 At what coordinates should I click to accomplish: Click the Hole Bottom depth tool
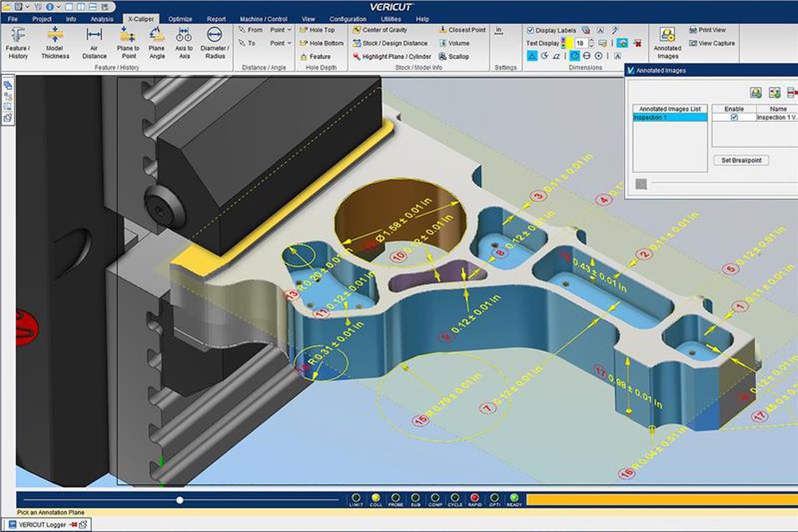coord(322,43)
